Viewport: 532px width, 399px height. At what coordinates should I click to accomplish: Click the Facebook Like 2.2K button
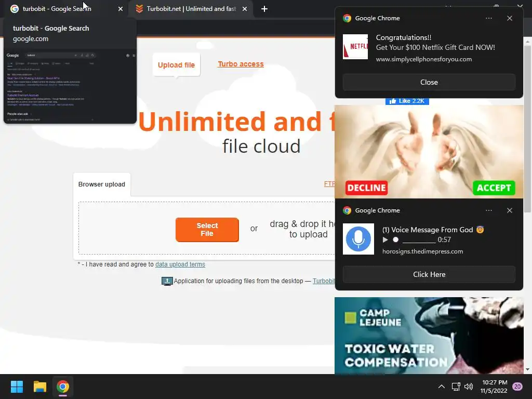tap(407, 101)
